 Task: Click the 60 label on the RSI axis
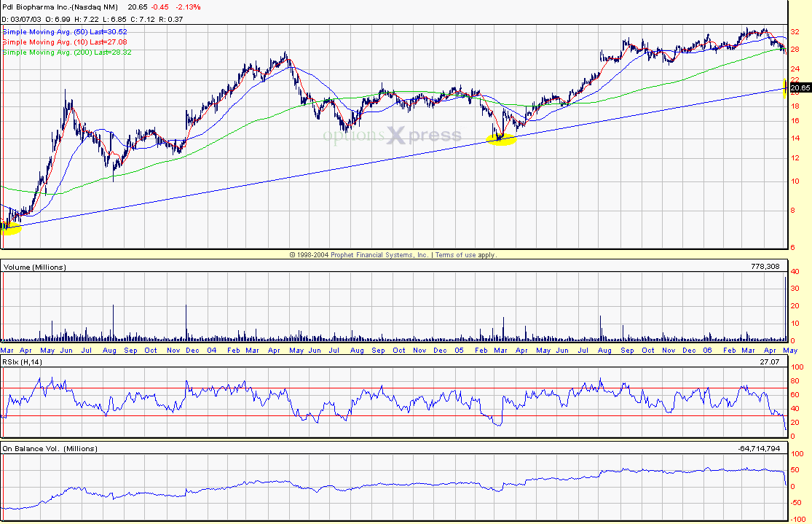tap(797, 394)
